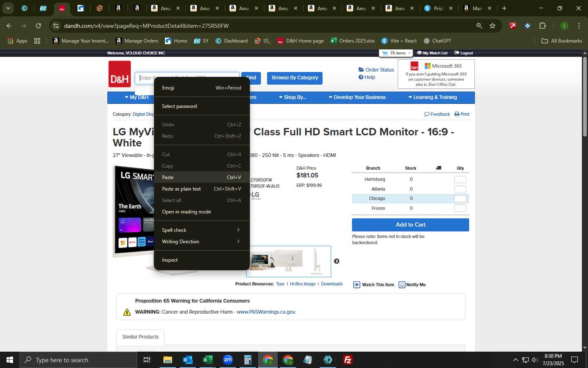Screen dimensions: 588x368
Task: Expand the Spell check submenu
Action: (202, 230)
